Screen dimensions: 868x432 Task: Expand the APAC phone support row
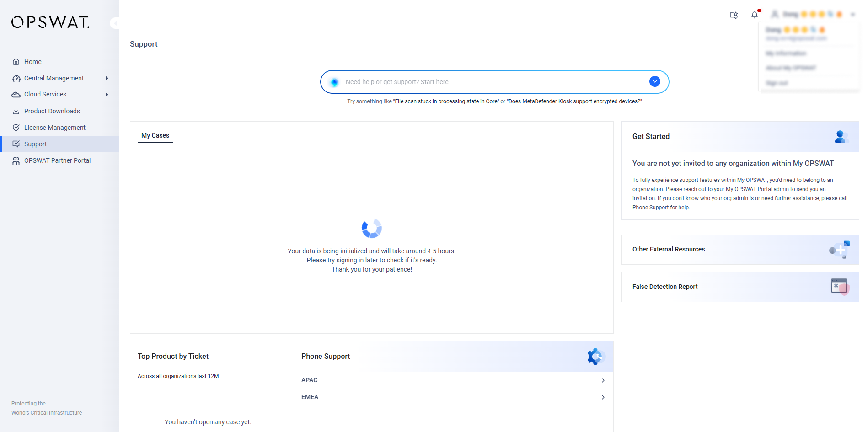coord(453,380)
